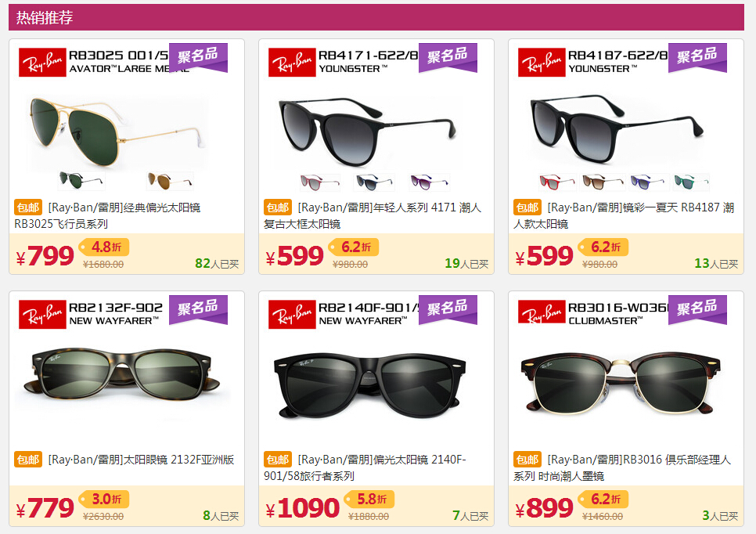756x534 pixels.
Task: Open the RB3025 飞行员系列 product title link
Action: [x=107, y=215]
